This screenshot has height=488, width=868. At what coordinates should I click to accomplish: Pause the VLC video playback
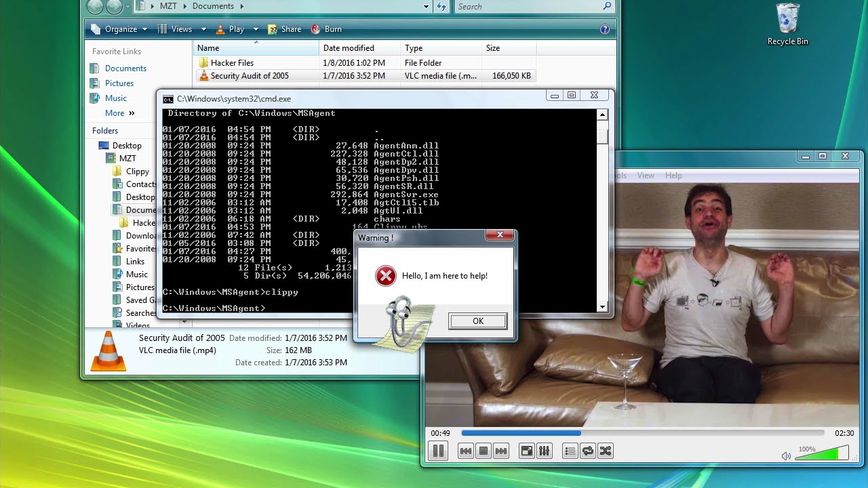(x=438, y=451)
